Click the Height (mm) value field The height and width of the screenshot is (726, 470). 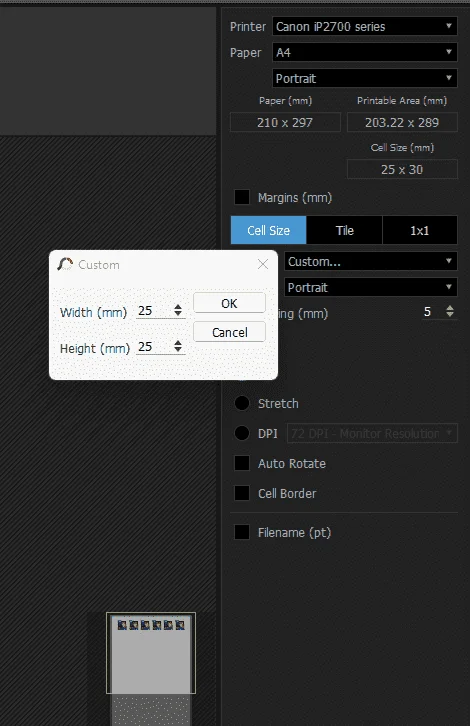154,347
